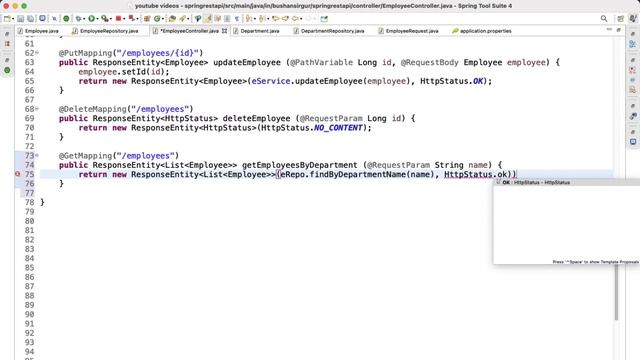This screenshot has width=640, height=360.
Task: Jump to Last Edit Location icon
Action: [276, 19]
